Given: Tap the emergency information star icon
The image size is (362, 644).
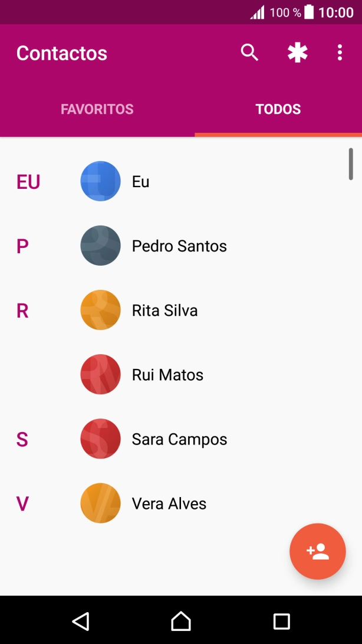Looking at the screenshot, I should (x=297, y=52).
